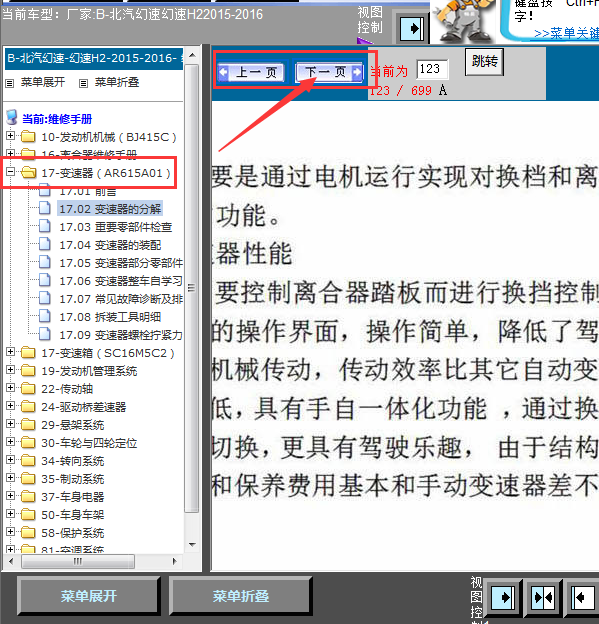Click the mechanic cartoon mascot image
Screen dimensions: 599x624
(465, 21)
